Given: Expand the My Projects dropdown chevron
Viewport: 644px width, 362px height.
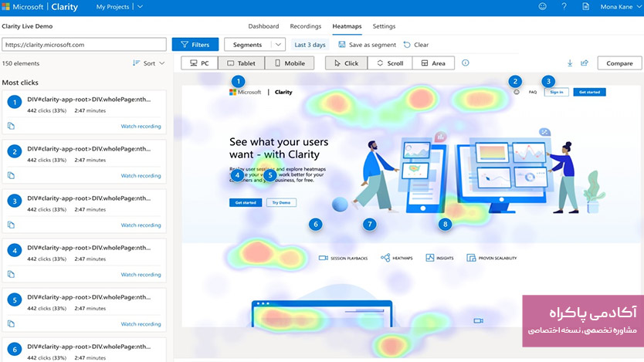Looking at the screenshot, I should pyautogui.click(x=140, y=7).
